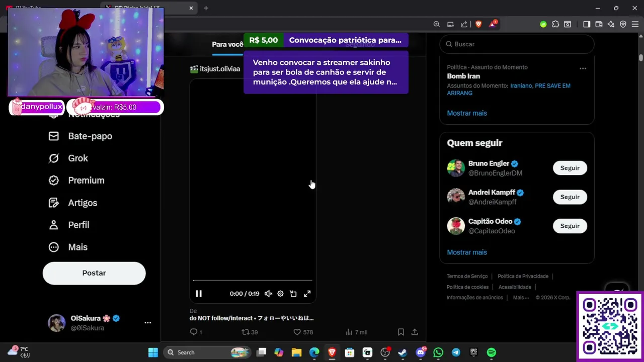Open the video settings gear

[280, 294]
